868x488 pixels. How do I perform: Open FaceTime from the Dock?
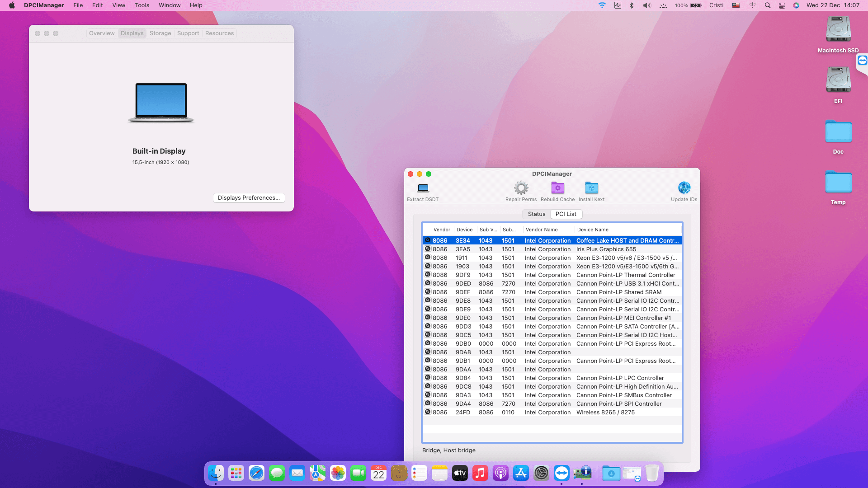pos(358,473)
